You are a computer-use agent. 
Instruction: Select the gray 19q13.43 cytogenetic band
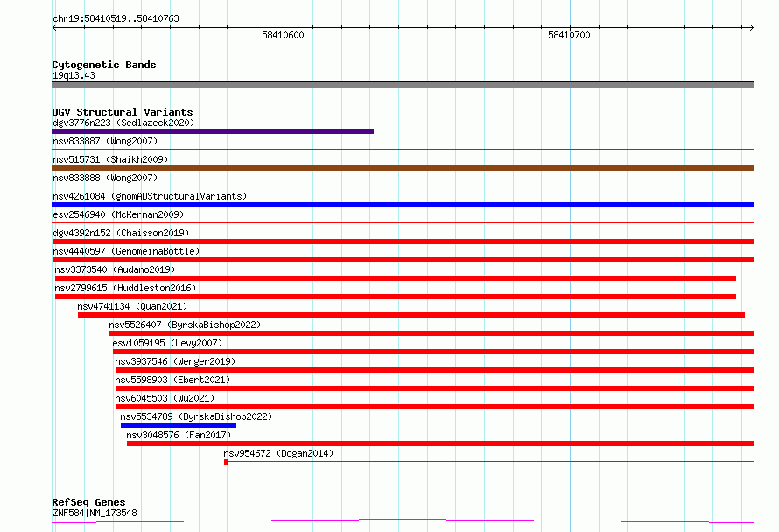(403, 85)
